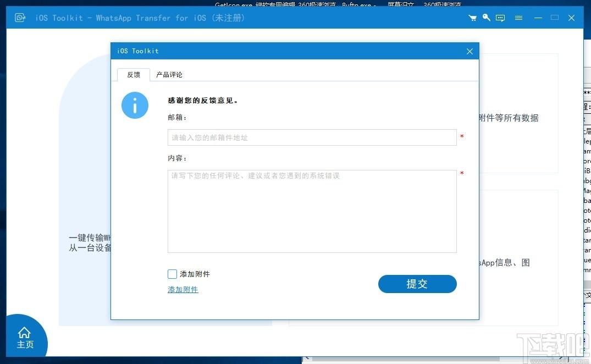Click the key register icon
The width and height of the screenshot is (591, 364).
pos(486,18)
